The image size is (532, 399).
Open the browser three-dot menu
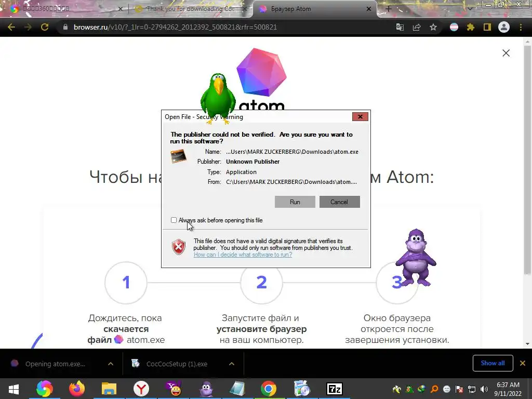[521, 27]
